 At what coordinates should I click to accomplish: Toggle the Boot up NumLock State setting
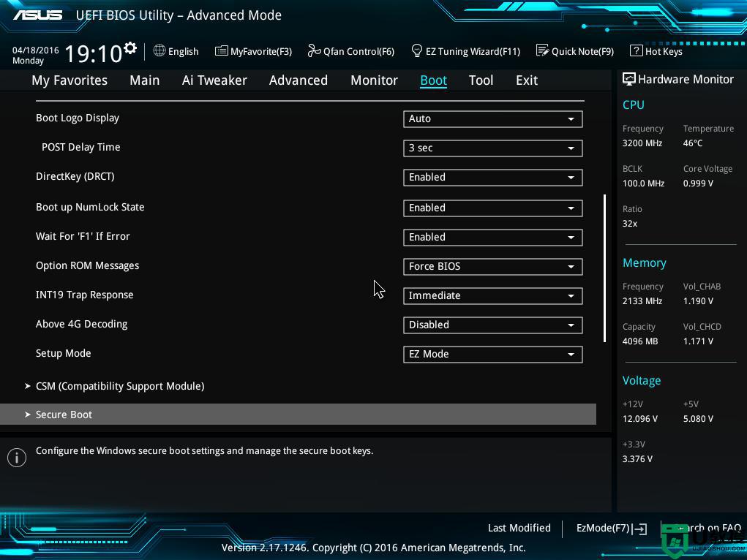coord(492,208)
